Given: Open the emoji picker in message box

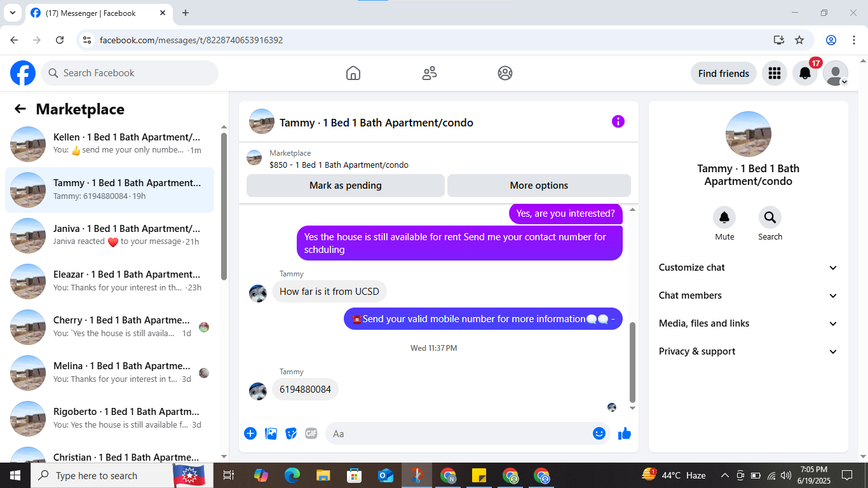Looking at the screenshot, I should coord(599,433).
